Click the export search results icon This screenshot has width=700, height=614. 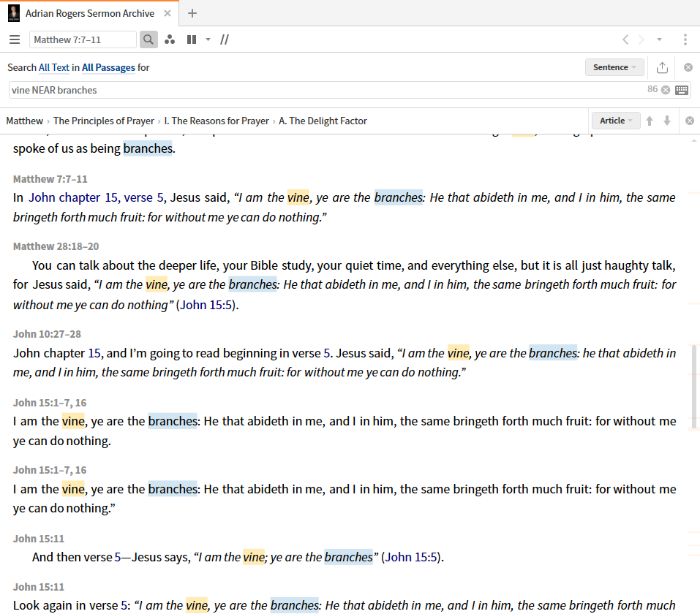pyautogui.click(x=663, y=67)
